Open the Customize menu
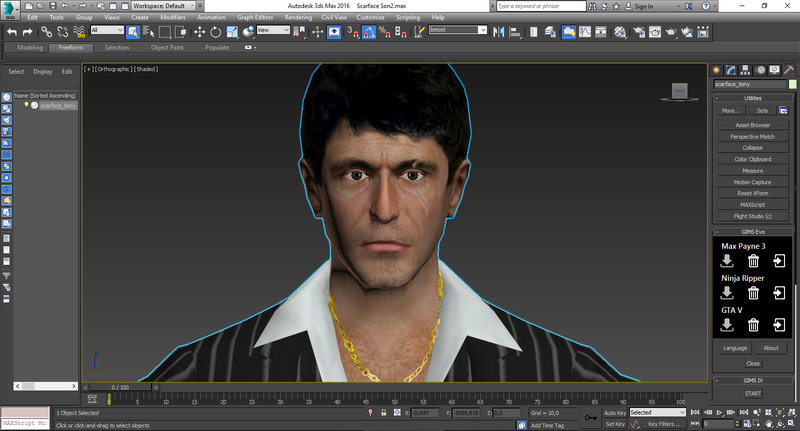 tap(370, 17)
